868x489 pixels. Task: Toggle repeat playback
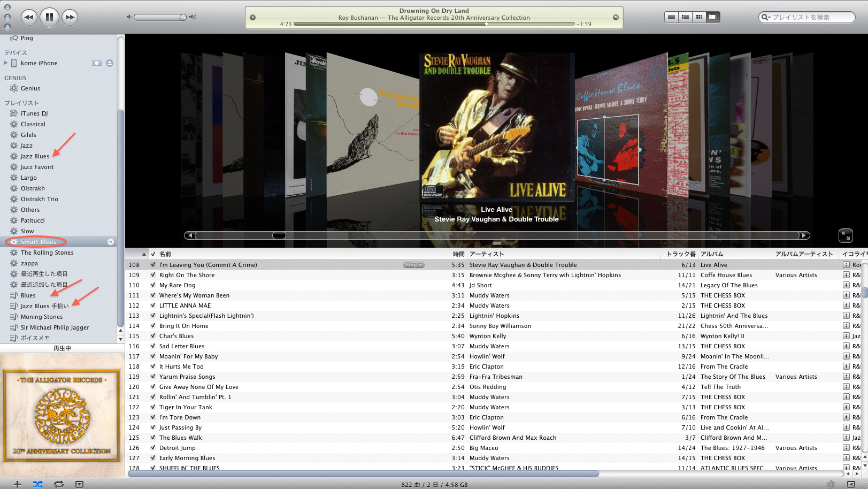point(59,484)
